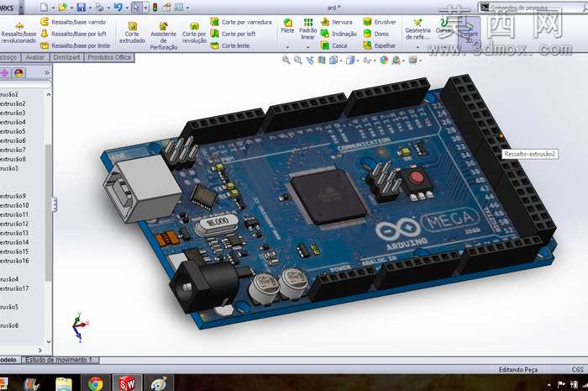Click Zoom to area icon
The image size is (588, 391).
298,60
